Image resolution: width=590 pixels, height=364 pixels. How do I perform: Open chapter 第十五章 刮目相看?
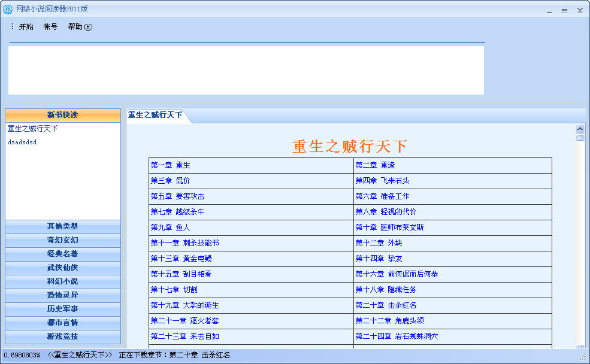tap(181, 274)
